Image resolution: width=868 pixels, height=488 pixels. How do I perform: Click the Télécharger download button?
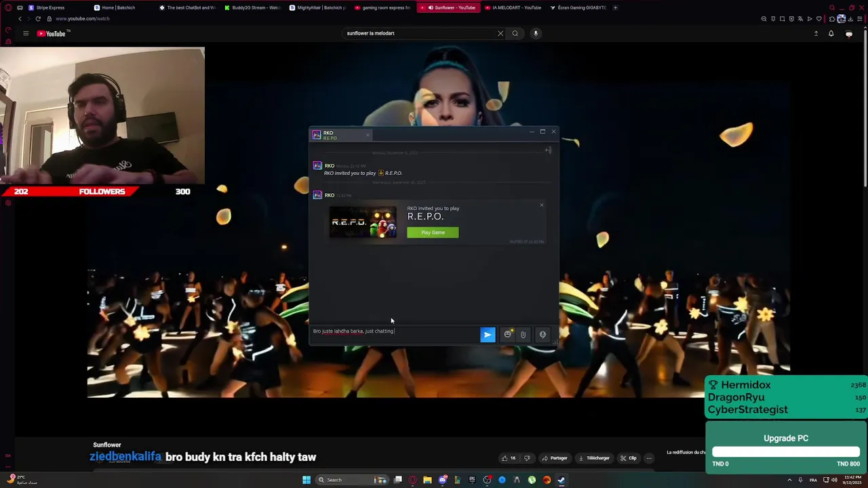pos(593,458)
